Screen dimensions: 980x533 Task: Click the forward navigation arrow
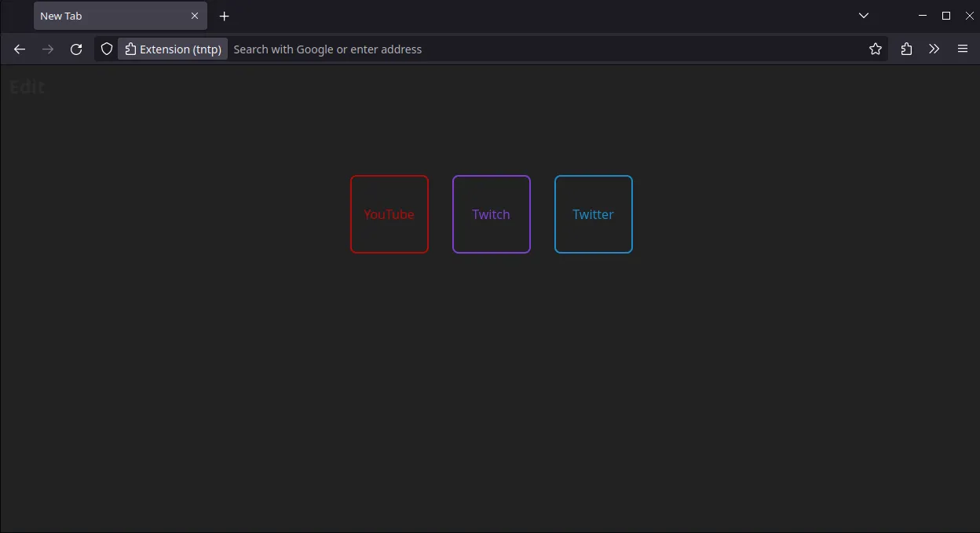coord(48,49)
